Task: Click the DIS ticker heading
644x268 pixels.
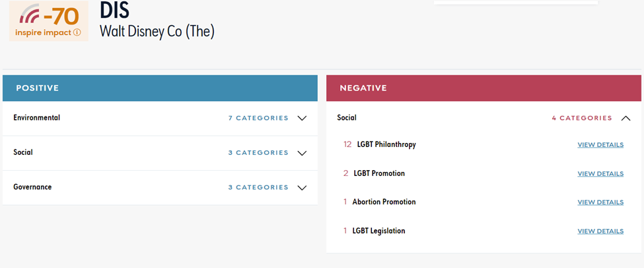Action: click(116, 10)
